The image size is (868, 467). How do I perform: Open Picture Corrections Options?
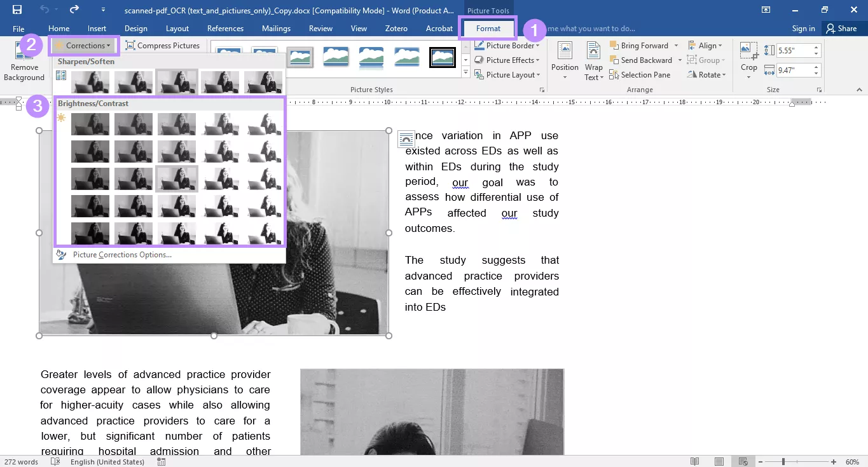[123, 254]
